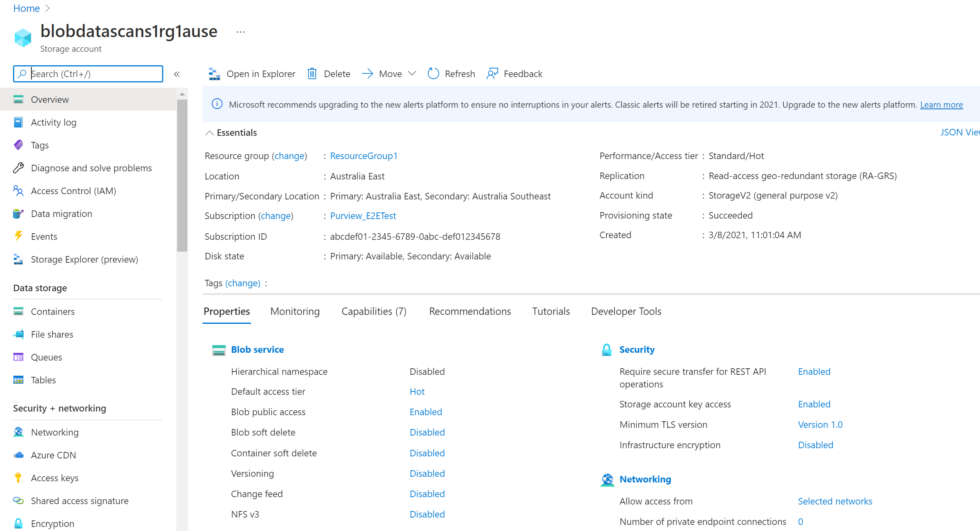Toggle infrastructure encryption setting
Image resolution: width=980 pixels, height=531 pixels.
(x=815, y=445)
